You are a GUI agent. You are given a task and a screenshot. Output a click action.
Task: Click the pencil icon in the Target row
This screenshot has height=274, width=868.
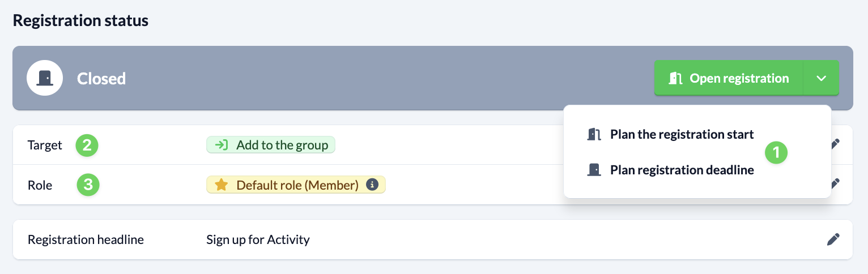click(x=834, y=144)
